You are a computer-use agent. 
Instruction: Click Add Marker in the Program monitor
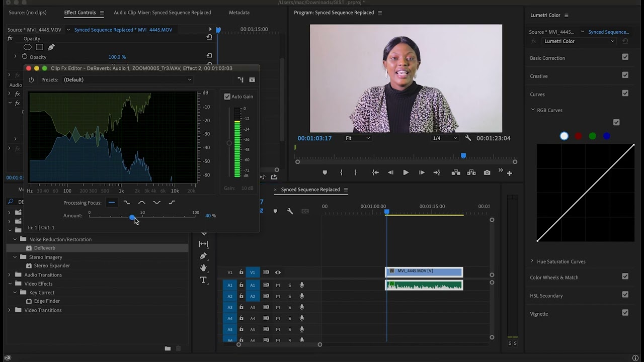coord(325,172)
